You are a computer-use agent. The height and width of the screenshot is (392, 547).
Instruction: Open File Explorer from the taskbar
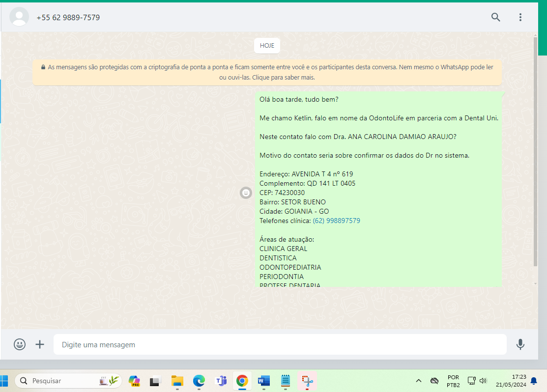177,381
